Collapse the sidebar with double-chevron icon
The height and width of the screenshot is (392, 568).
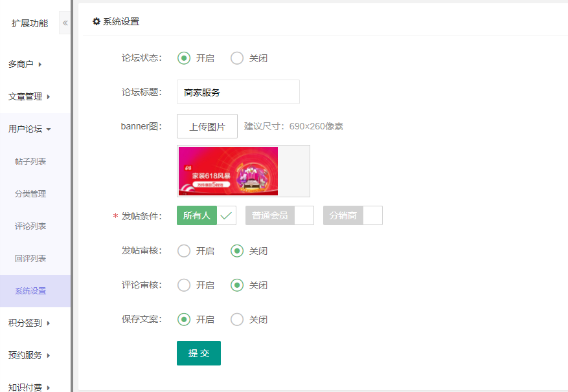65,23
